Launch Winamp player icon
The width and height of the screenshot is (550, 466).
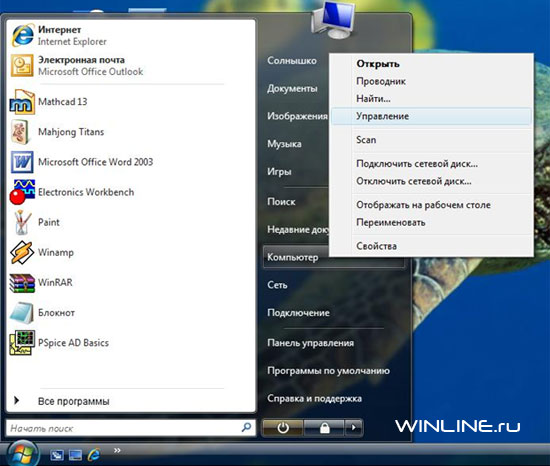pyautogui.click(x=22, y=252)
